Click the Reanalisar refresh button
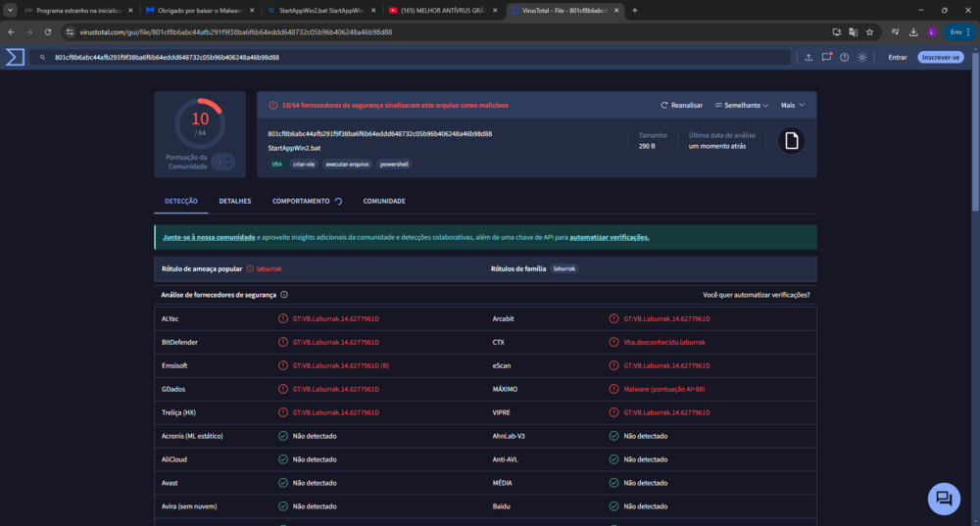 coord(681,105)
